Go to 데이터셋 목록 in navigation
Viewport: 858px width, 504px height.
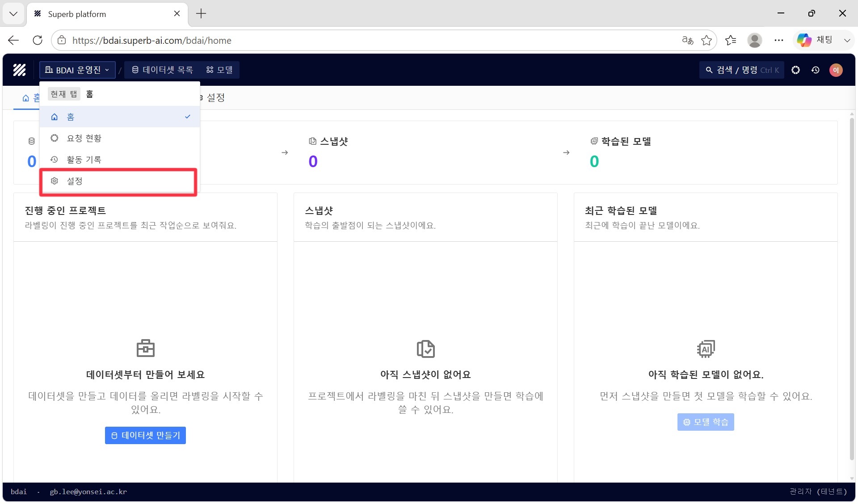pos(162,70)
